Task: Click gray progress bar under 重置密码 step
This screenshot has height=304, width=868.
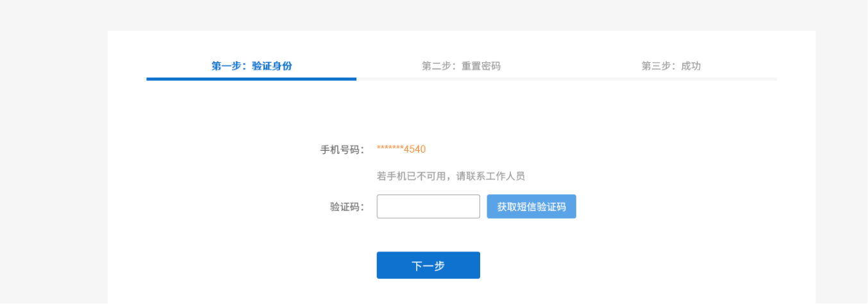Action: (462, 79)
